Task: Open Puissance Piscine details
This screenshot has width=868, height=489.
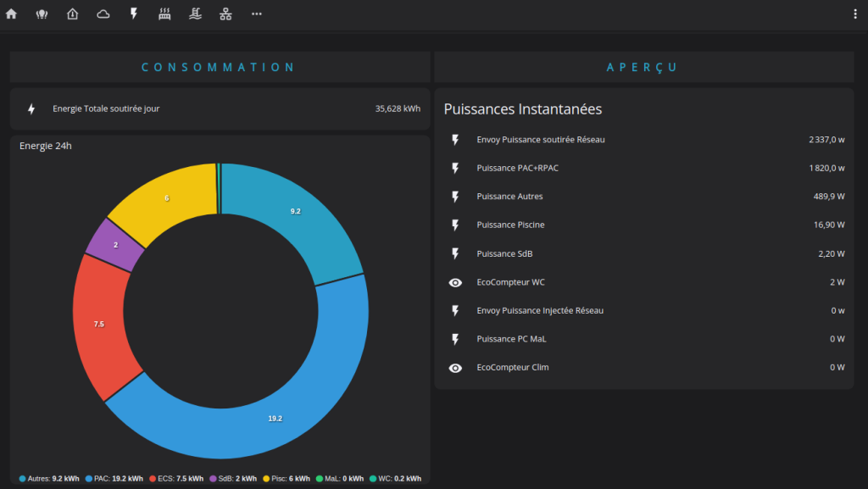Action: [644, 225]
